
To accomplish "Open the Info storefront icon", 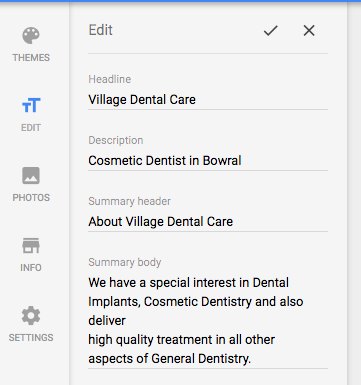I will (x=31, y=246).
